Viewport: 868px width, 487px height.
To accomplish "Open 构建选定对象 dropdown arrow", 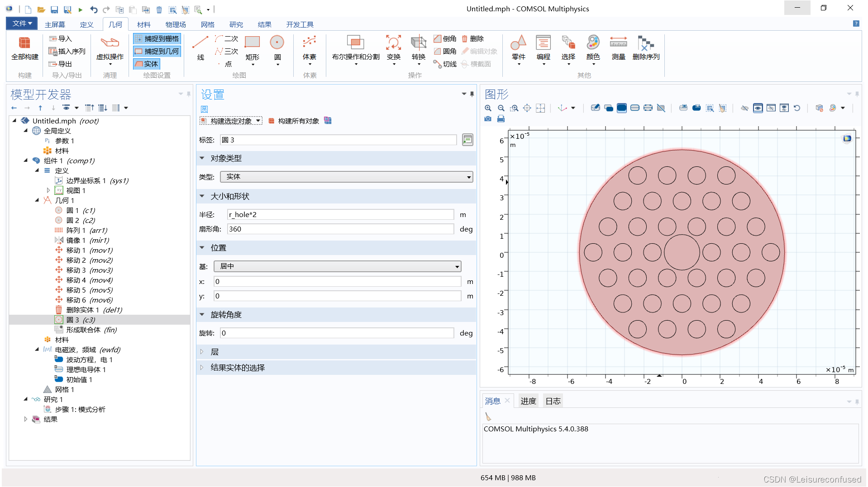I will [x=258, y=121].
